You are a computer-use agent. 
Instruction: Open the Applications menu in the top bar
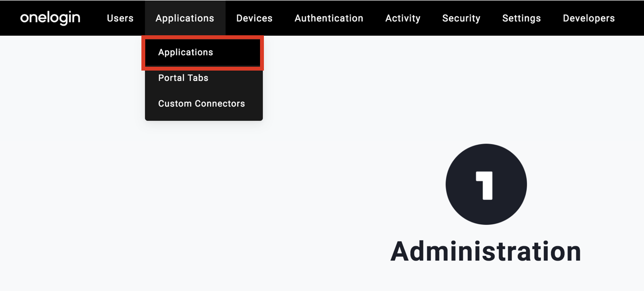[185, 18]
